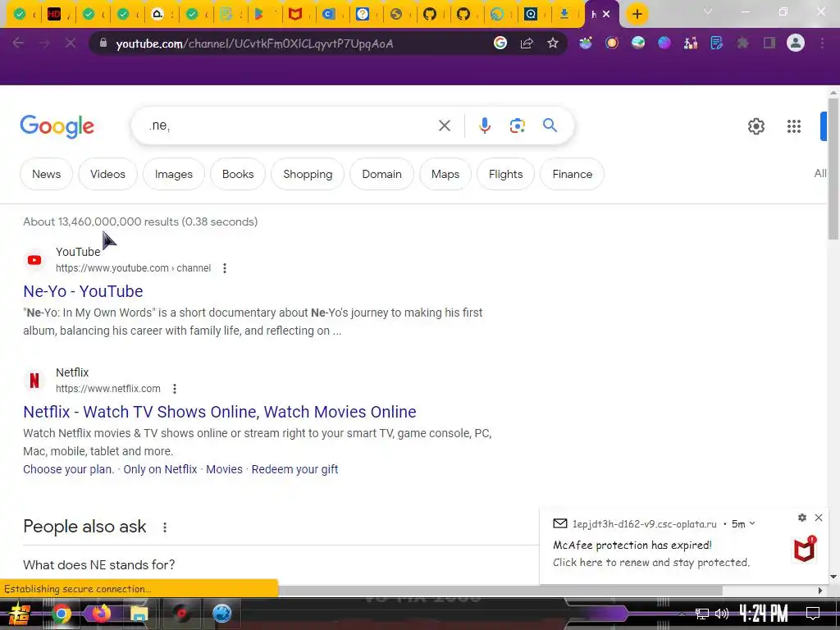Open the Chrome three-dot menu

(822, 43)
